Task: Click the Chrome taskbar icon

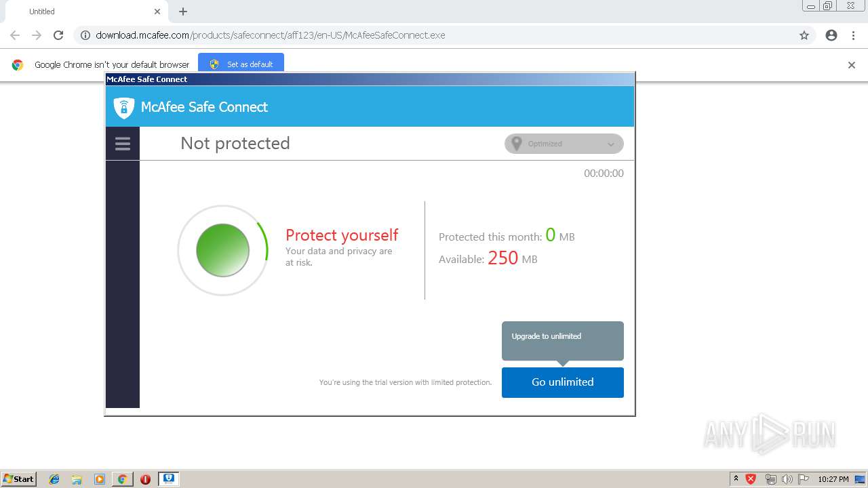Action: click(123, 479)
